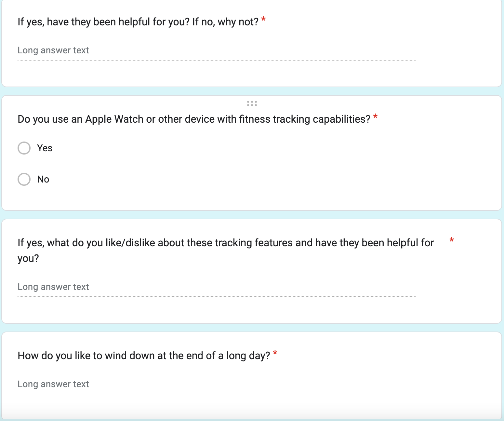This screenshot has width=504, height=421.
Task: Edit the Apple Watch fitness tracking question title
Action: click(x=194, y=119)
